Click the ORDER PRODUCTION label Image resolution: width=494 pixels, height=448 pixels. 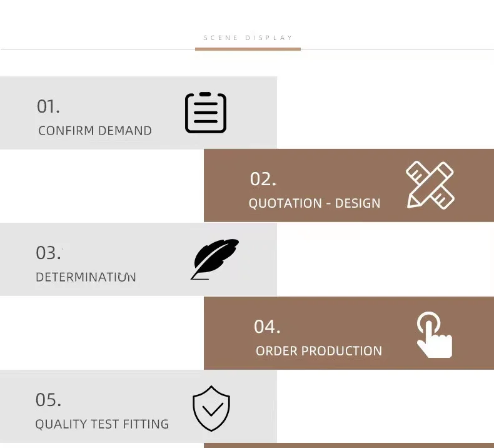click(319, 351)
